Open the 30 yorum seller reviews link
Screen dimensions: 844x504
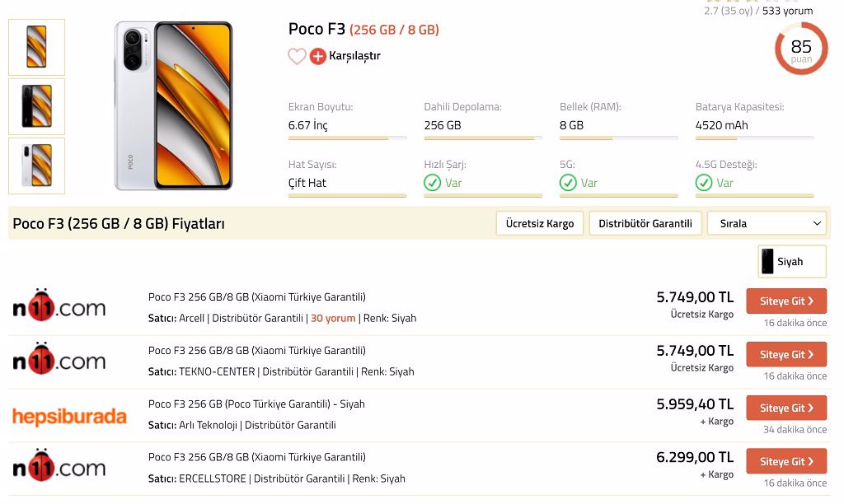(333, 319)
